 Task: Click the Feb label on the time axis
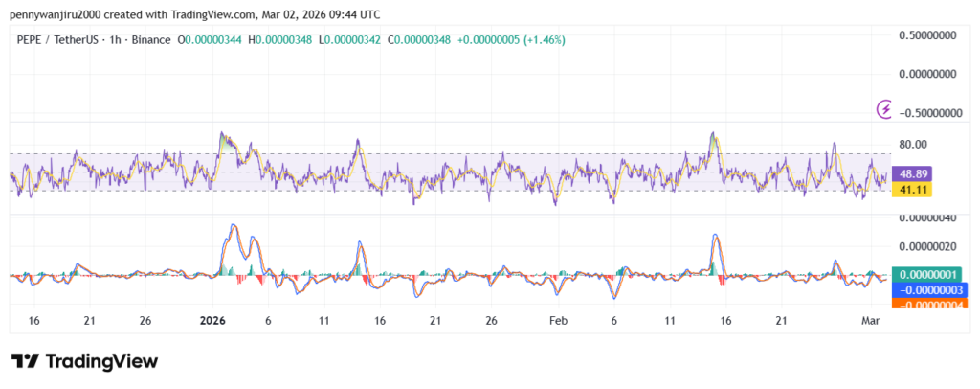[x=557, y=320]
